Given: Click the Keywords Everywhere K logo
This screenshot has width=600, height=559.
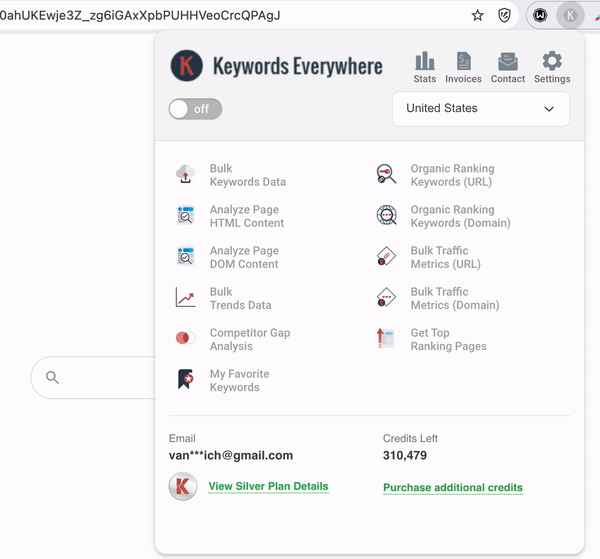Looking at the screenshot, I should tap(187, 66).
